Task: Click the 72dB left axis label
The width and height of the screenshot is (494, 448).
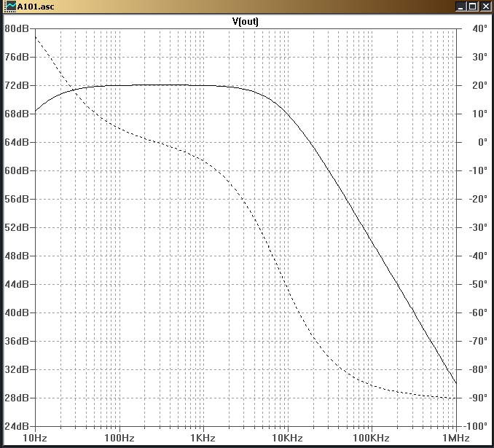Action: [x=16, y=85]
